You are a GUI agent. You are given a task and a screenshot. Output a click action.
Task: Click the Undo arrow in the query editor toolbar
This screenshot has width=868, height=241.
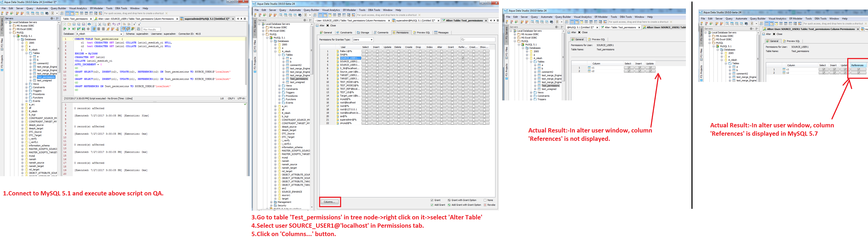114,24
